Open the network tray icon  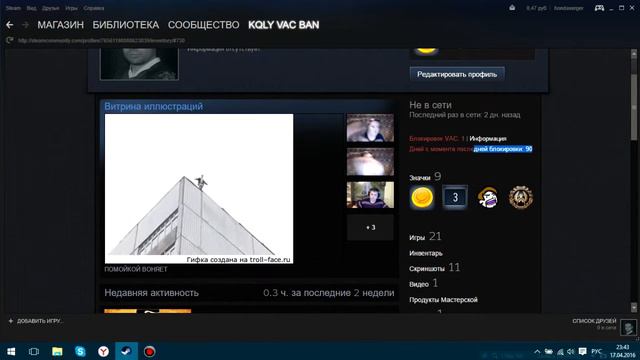(560, 351)
